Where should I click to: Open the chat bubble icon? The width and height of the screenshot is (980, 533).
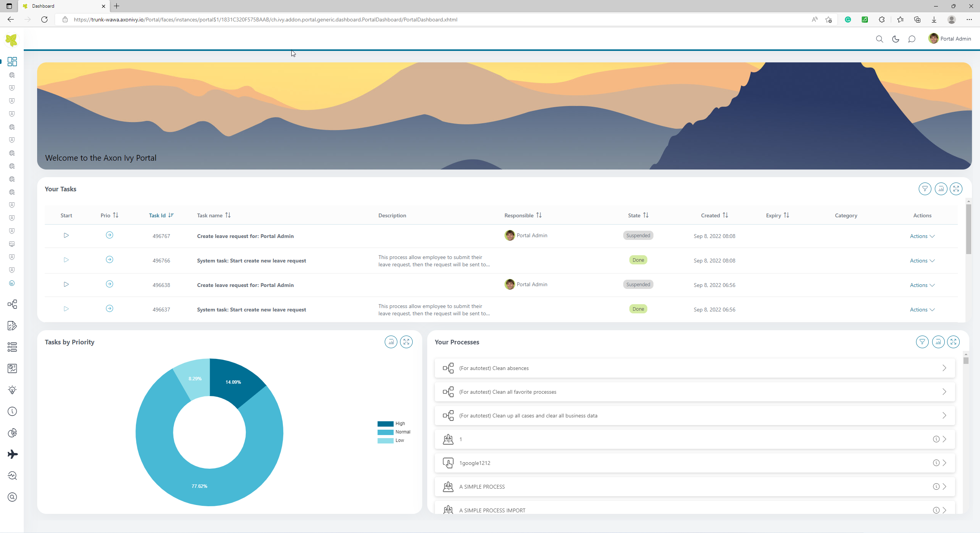[911, 39]
